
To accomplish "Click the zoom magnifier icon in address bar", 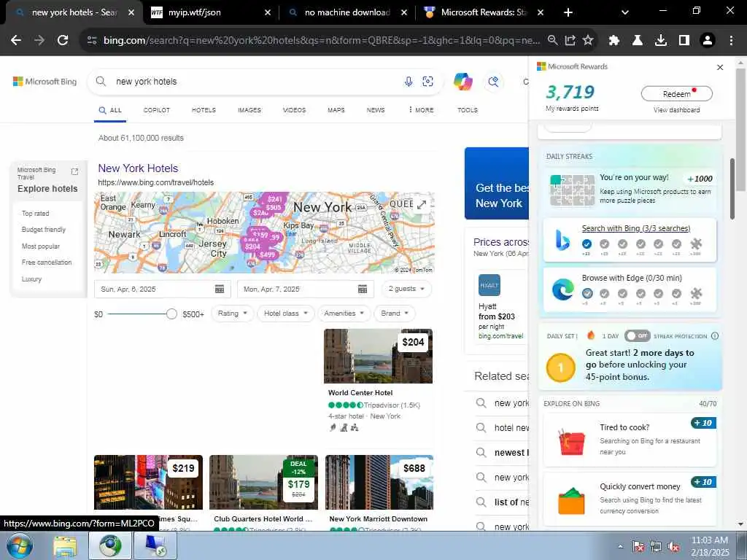I will click(553, 41).
